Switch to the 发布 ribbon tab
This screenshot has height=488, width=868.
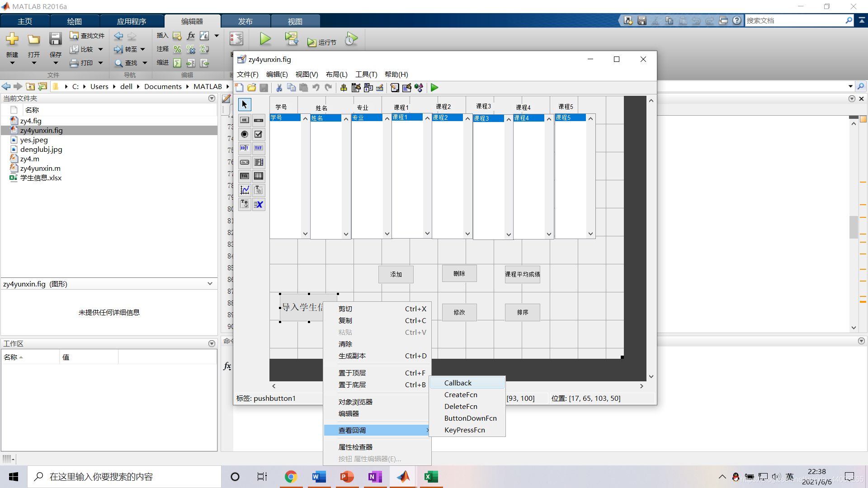pos(245,21)
